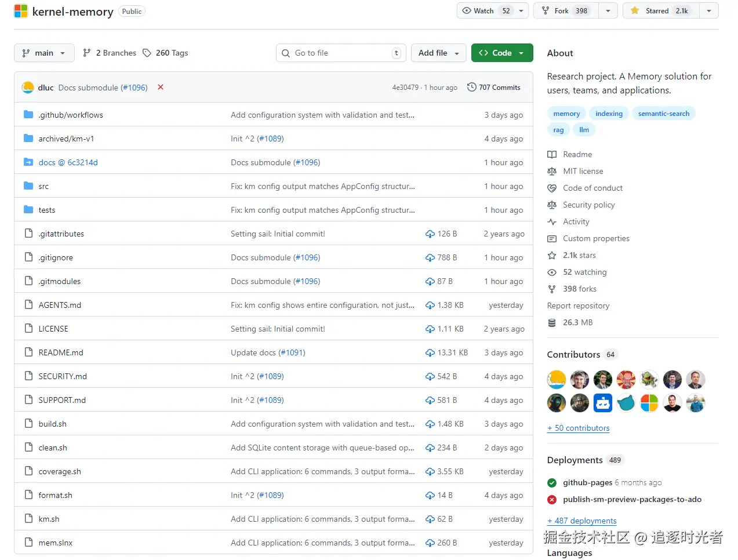The height and width of the screenshot is (560, 738).
Task: Open the 'Setting sail: Initial commit!' message for LICENSE
Action: pyautogui.click(x=278, y=329)
